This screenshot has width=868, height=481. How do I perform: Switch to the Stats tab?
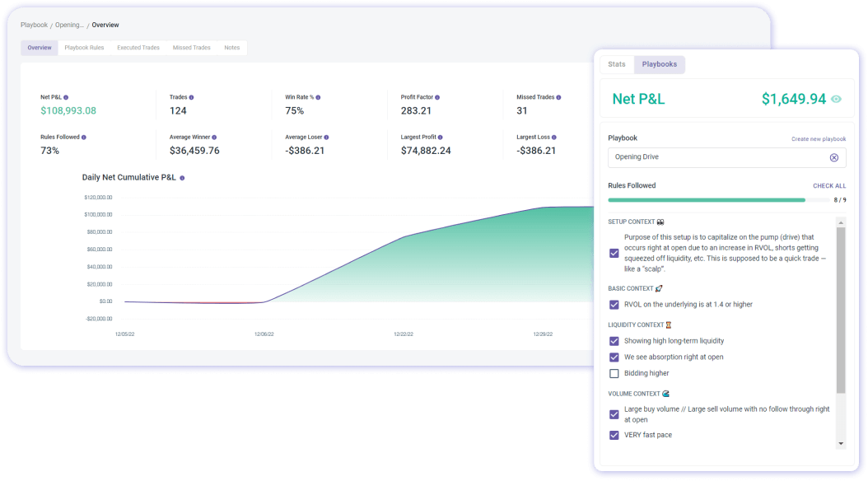(616, 64)
